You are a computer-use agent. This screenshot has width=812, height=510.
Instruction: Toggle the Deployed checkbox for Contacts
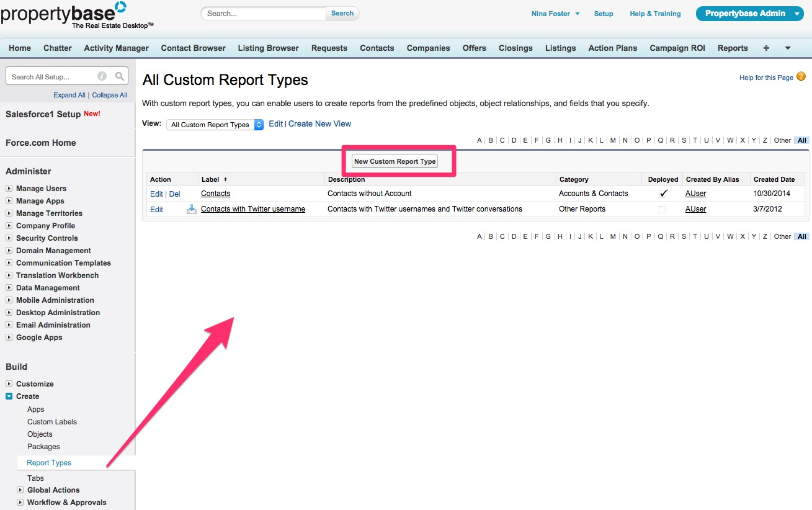coord(663,193)
